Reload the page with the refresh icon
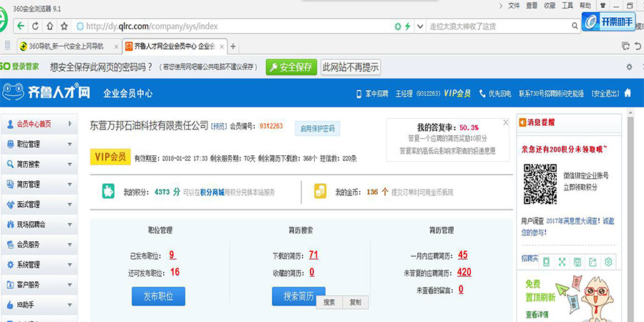This screenshot has width=644, height=322. click(36, 26)
